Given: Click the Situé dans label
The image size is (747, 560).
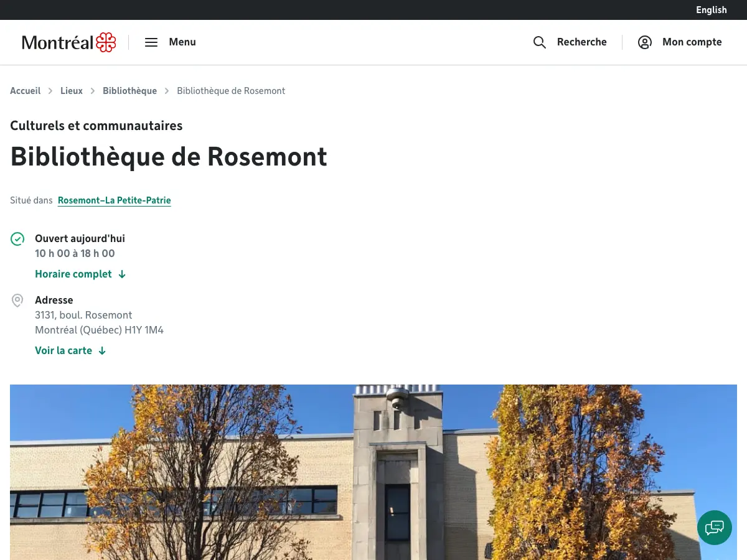Looking at the screenshot, I should (x=31, y=200).
